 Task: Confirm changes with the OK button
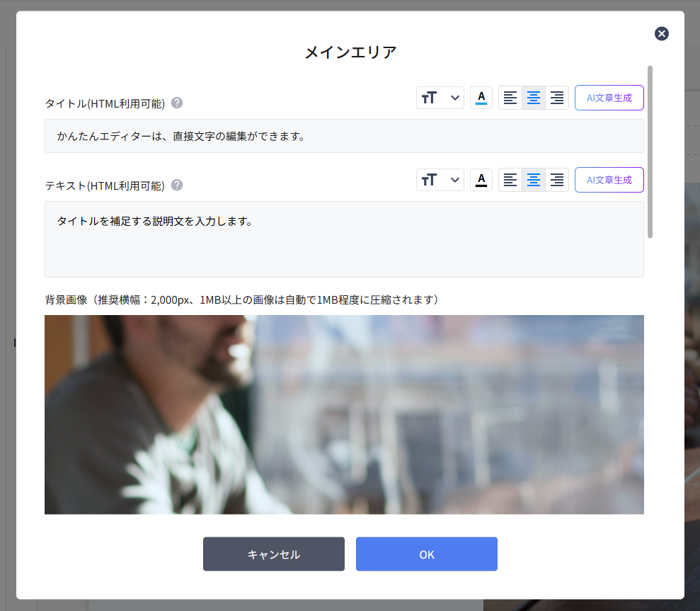pyautogui.click(x=426, y=554)
